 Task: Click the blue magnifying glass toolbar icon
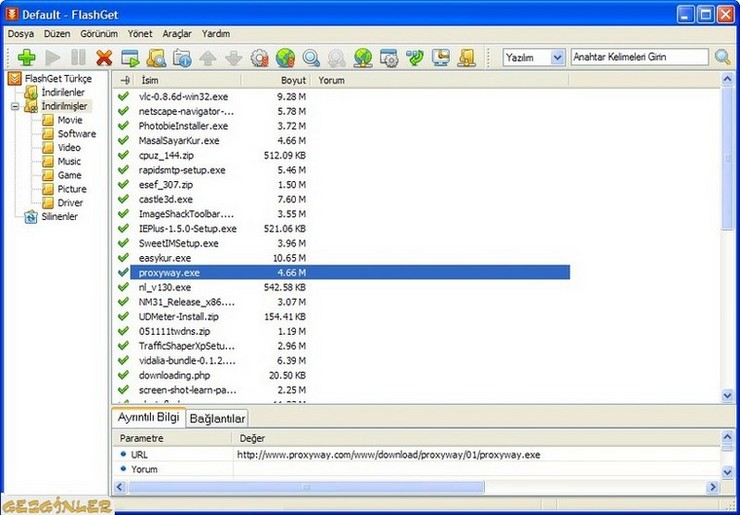[311, 58]
